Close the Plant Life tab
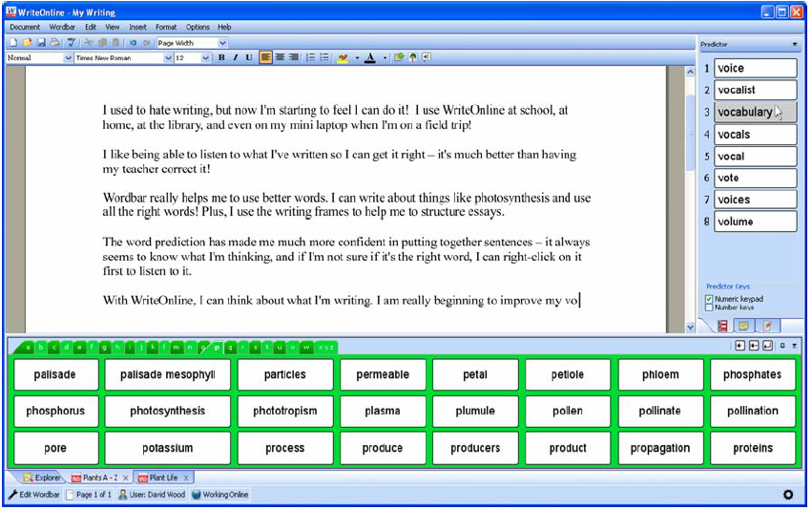Viewport: 812px width, 510px height. click(186, 478)
